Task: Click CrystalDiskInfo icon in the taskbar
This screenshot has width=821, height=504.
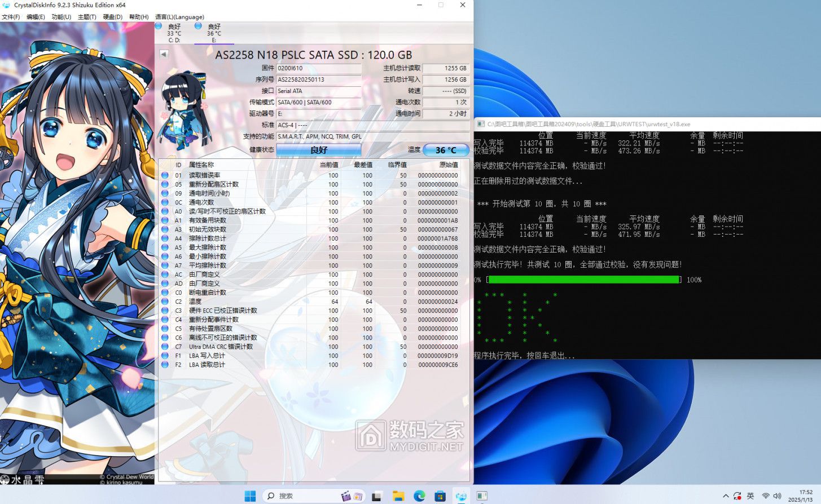Action: [461, 496]
